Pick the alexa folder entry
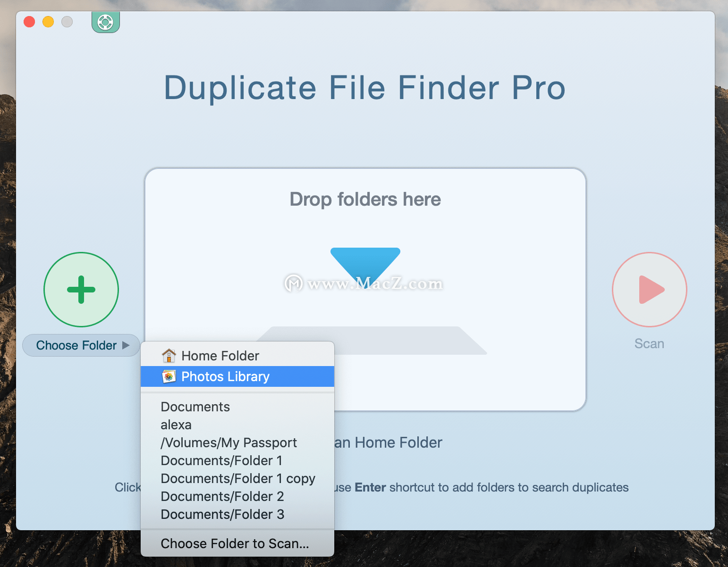Image resolution: width=728 pixels, height=567 pixels. pyautogui.click(x=237, y=425)
